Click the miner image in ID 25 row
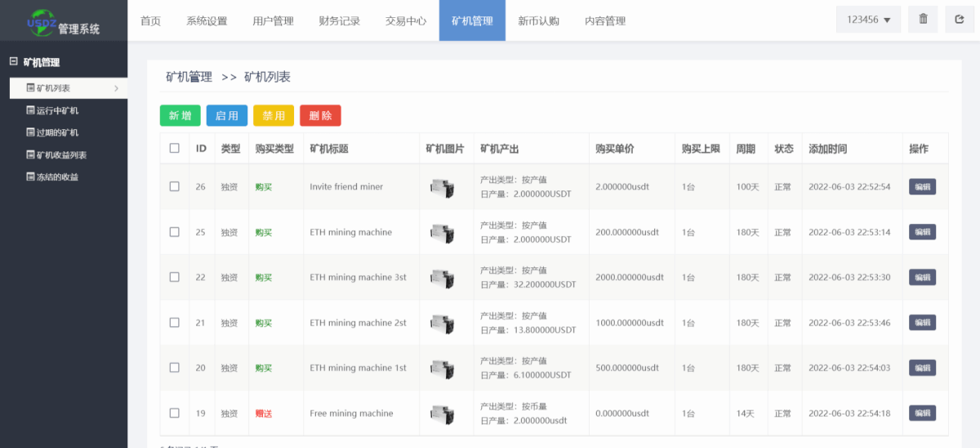The width and height of the screenshot is (980, 448). (442, 233)
